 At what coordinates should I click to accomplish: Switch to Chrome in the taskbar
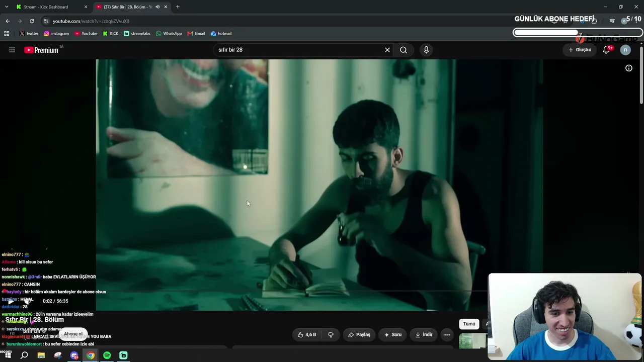(91, 355)
